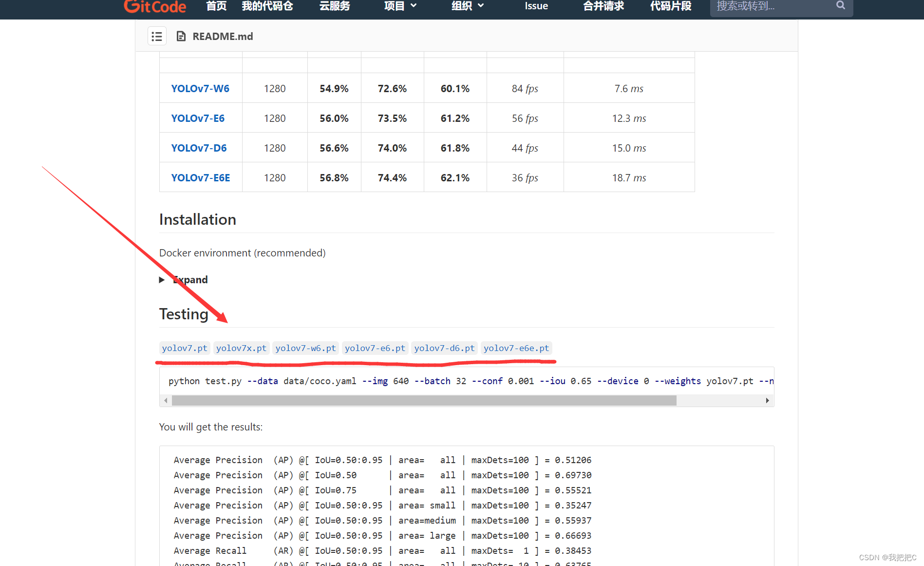
Task: Click the 56.8% cell in YOLOv7-E6E row
Action: point(334,178)
